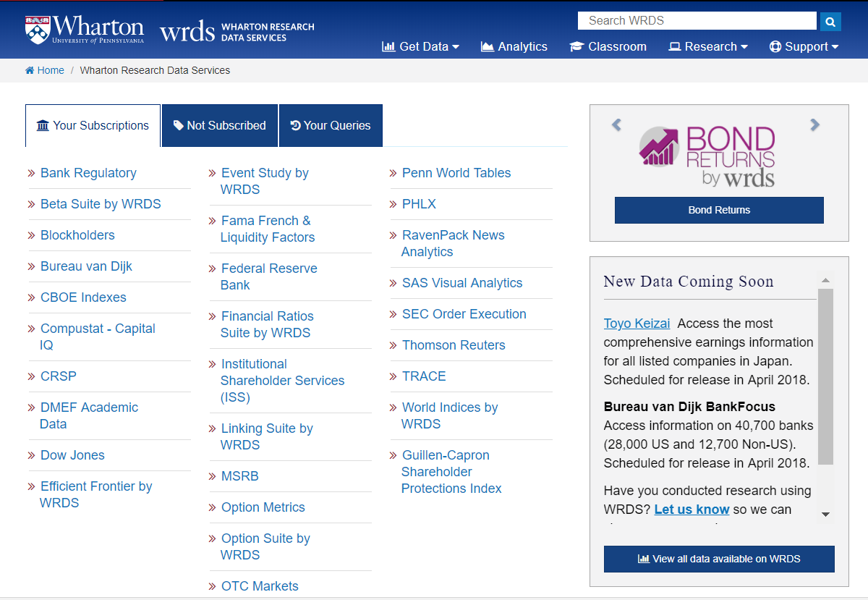Open World Indices by WRDS
The width and height of the screenshot is (868, 600).
pos(450,415)
